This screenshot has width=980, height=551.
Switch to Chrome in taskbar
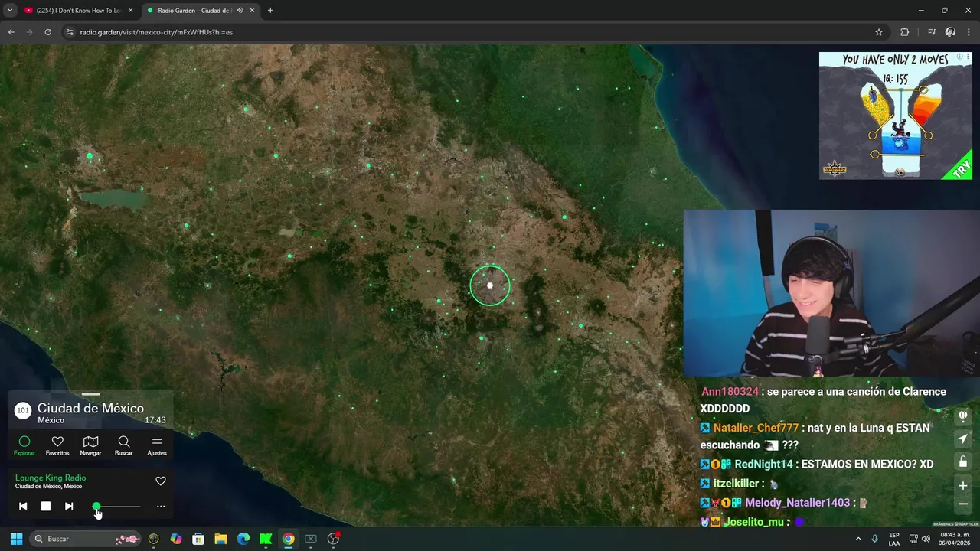click(288, 539)
